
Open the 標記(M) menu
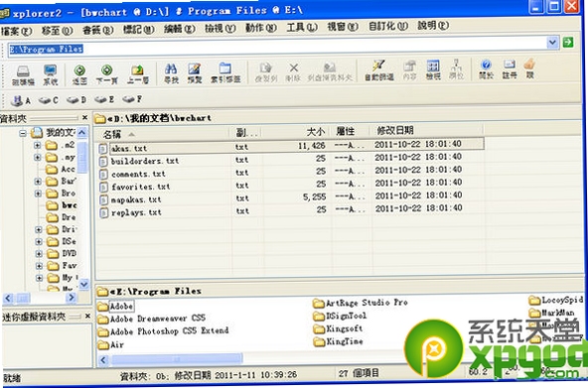click(139, 29)
